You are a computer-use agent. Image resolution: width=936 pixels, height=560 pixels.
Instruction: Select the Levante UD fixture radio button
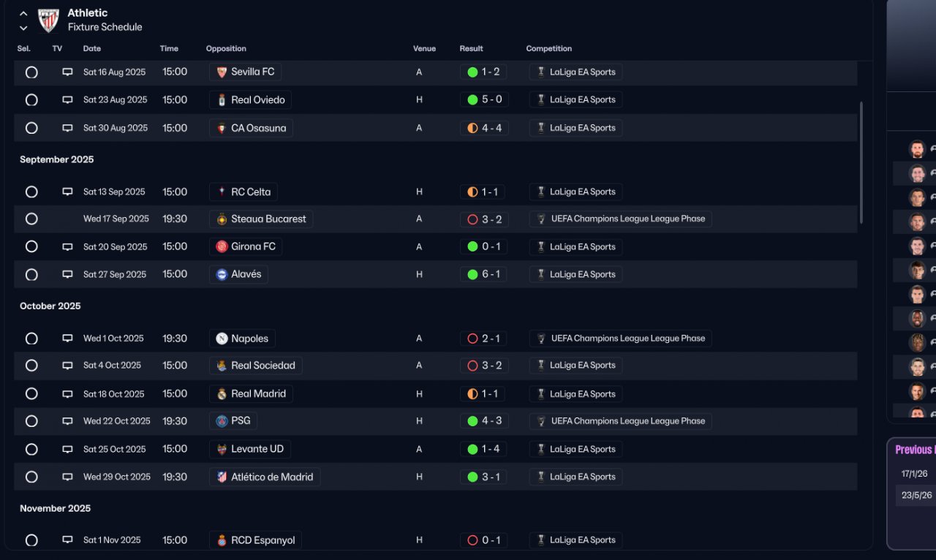pos(31,450)
